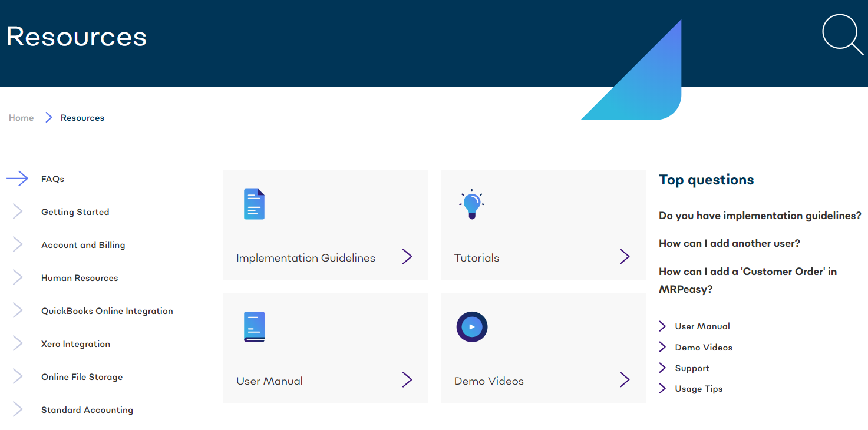This screenshot has width=868, height=430.
Task: Click the Demo Videos play icon
Action: [x=471, y=327]
